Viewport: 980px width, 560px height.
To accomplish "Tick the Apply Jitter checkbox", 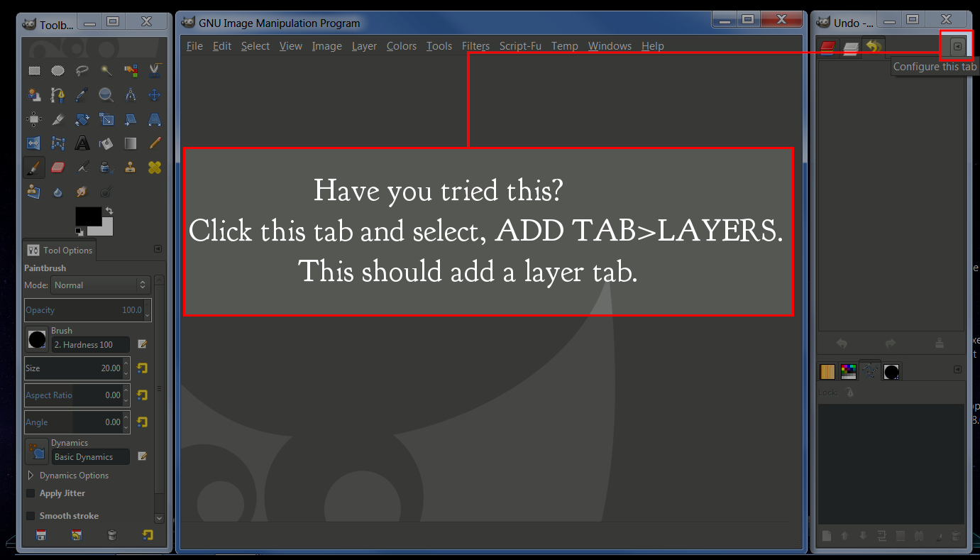I will point(31,493).
